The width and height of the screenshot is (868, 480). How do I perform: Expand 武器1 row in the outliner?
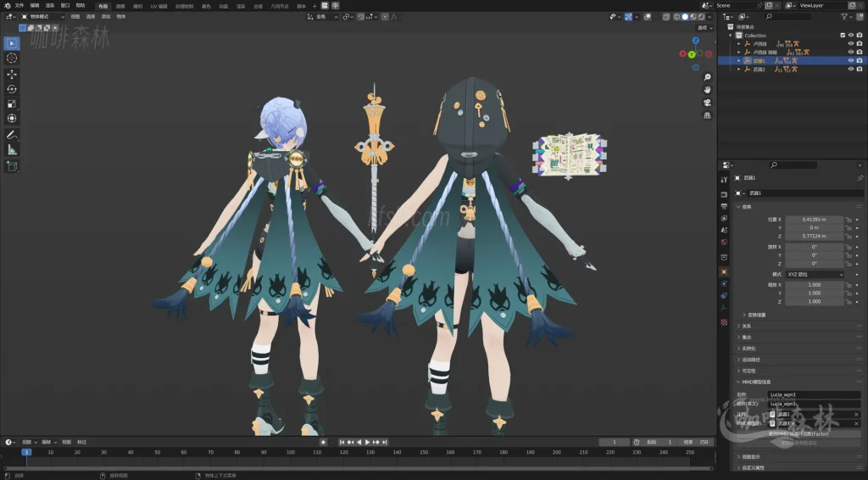coord(738,60)
